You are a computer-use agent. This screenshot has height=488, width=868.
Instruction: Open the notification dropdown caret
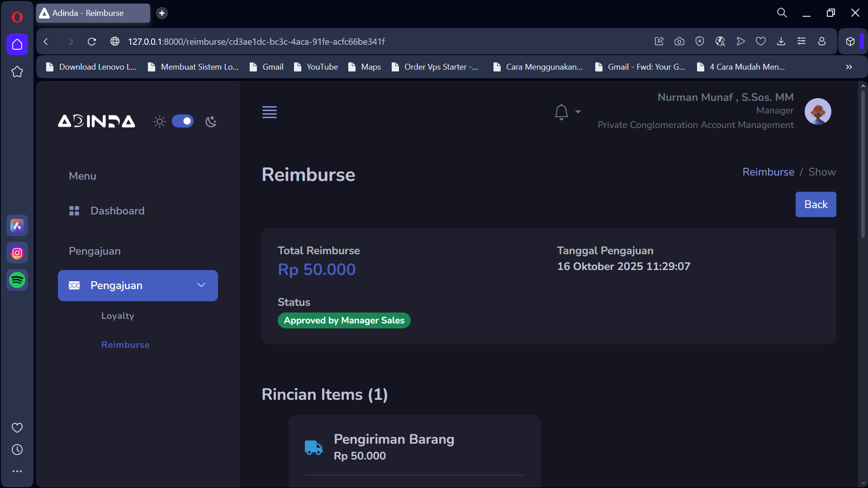(578, 112)
